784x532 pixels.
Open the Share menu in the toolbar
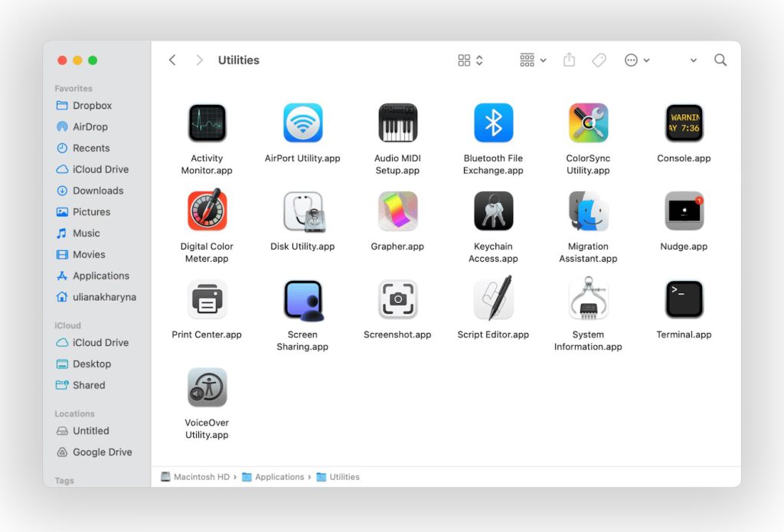569,59
